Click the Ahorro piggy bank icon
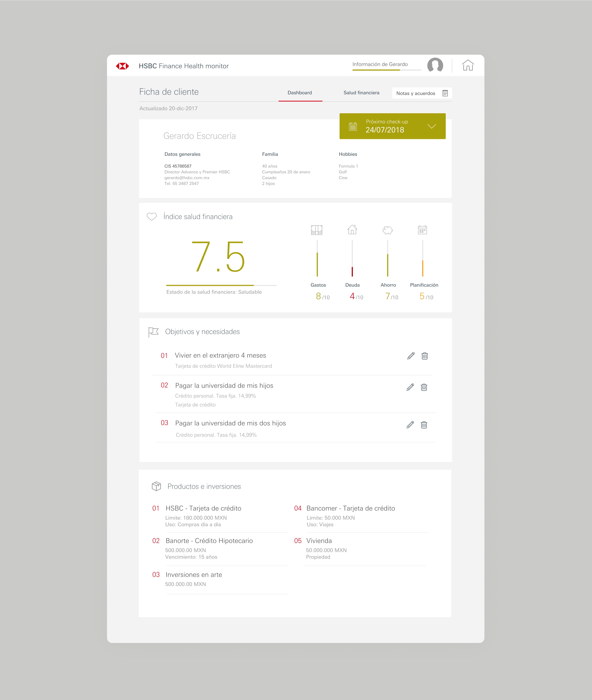Viewport: 592px width, 700px height. [388, 230]
